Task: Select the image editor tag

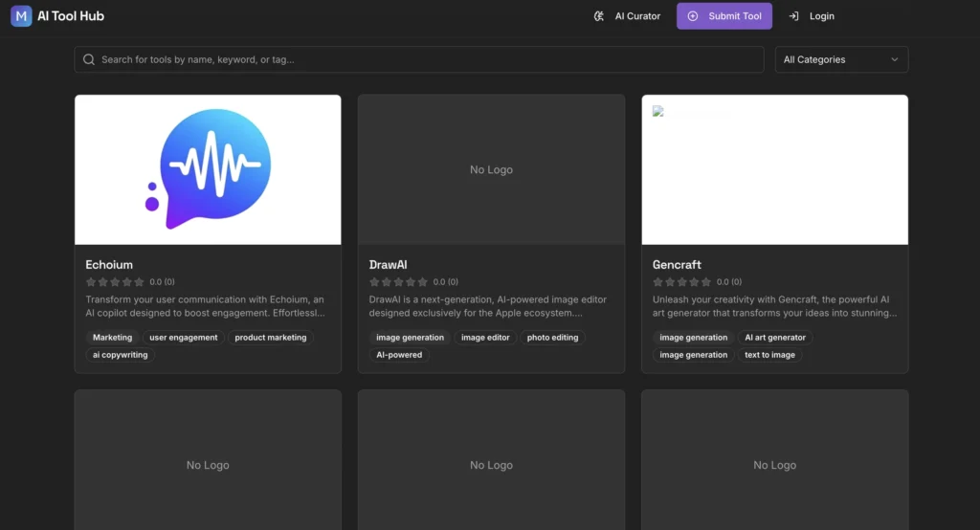Action: [x=485, y=338]
